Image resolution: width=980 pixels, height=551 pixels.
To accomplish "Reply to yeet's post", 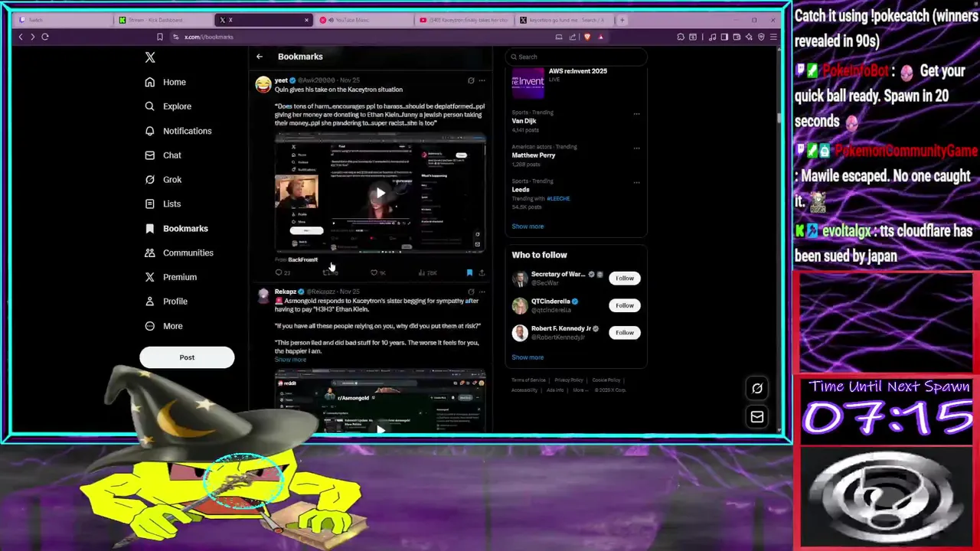I will [281, 272].
